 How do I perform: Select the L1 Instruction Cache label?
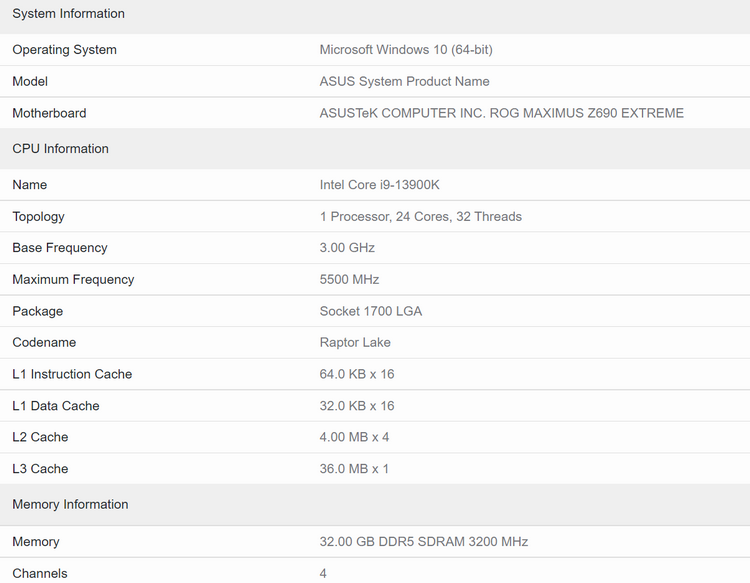point(72,375)
